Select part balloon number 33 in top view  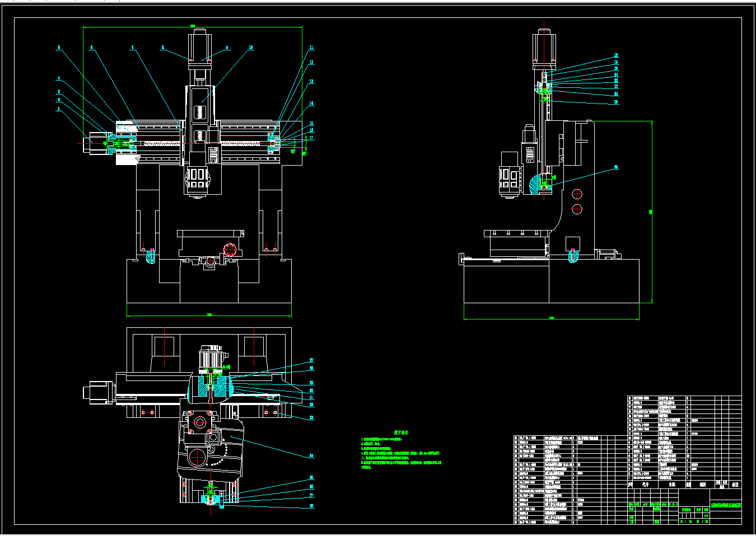(x=311, y=418)
